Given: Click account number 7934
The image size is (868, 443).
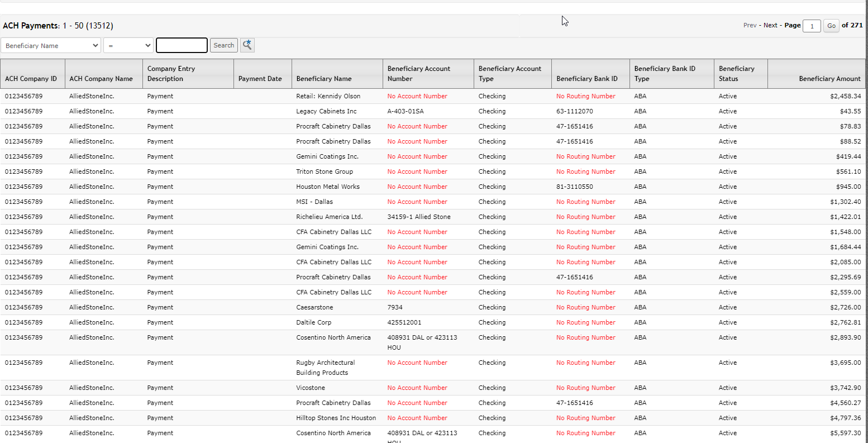Looking at the screenshot, I should click(x=395, y=307).
